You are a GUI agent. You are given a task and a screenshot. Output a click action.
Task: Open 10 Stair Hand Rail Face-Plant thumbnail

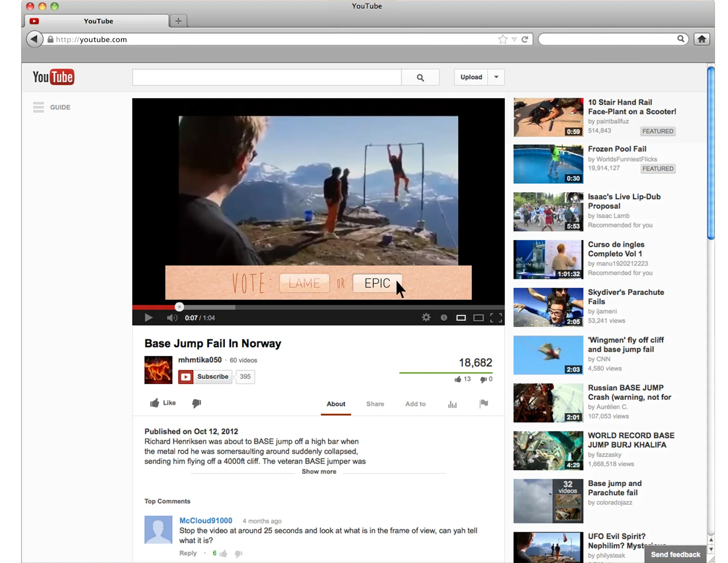tap(548, 117)
